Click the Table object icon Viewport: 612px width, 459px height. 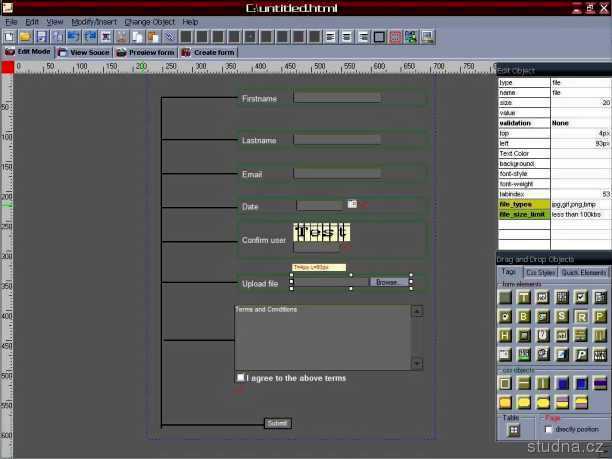coord(513,430)
